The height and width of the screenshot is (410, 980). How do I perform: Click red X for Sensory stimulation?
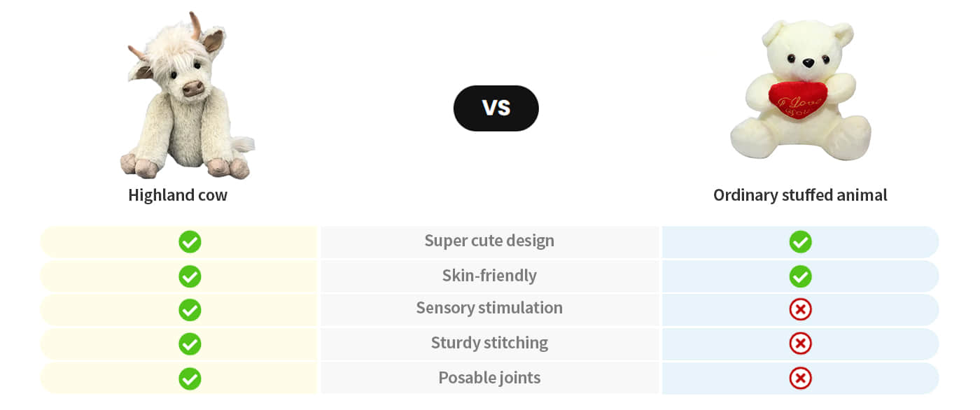[800, 309]
